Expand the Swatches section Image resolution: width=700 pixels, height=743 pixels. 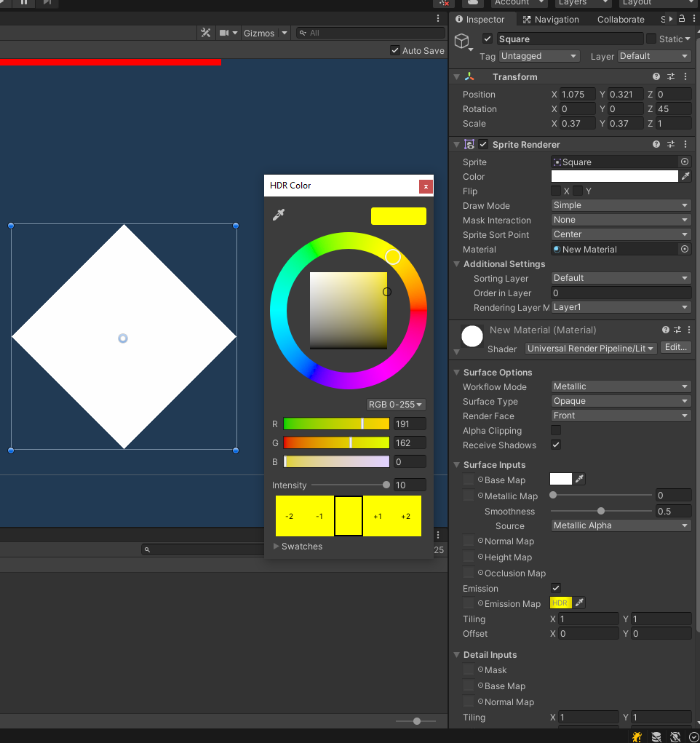click(x=277, y=546)
